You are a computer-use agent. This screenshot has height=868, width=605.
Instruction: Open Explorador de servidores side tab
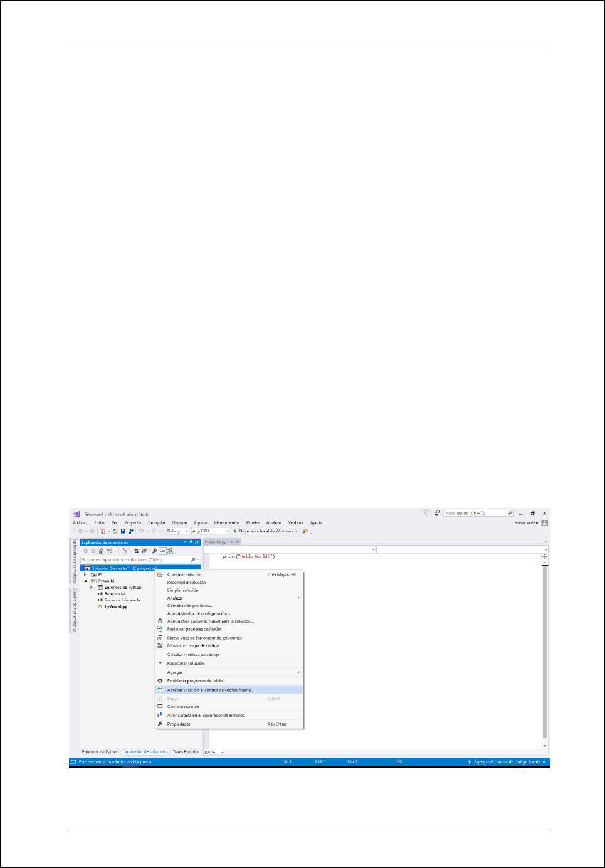75,561
